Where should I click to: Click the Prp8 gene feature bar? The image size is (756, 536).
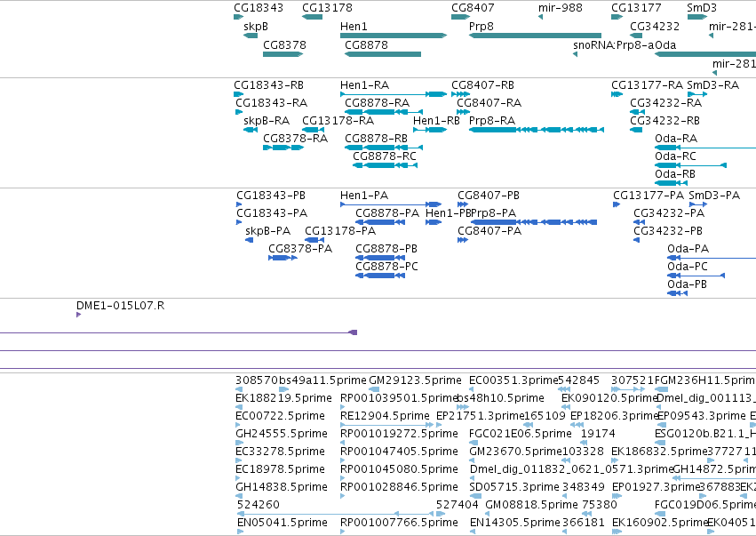click(535, 36)
